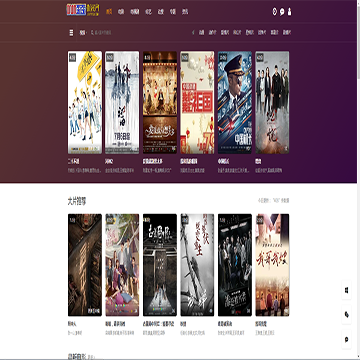Click the middle floating side button
The image size is (360, 360).
(x=346, y=315)
